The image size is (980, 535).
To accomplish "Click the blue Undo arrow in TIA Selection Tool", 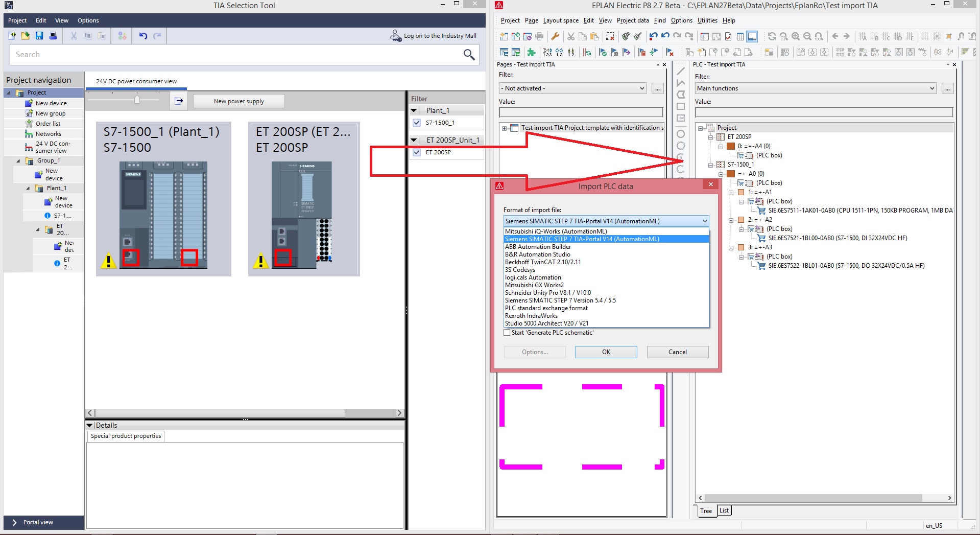I will click(143, 36).
